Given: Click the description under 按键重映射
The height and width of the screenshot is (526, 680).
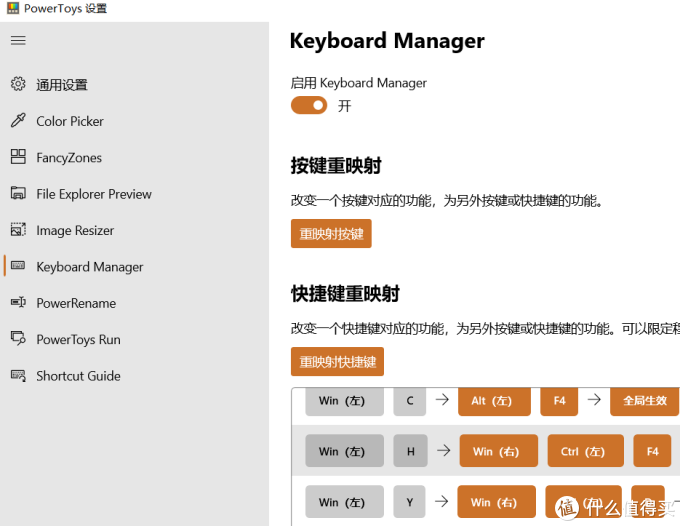Looking at the screenshot, I should [x=447, y=201].
